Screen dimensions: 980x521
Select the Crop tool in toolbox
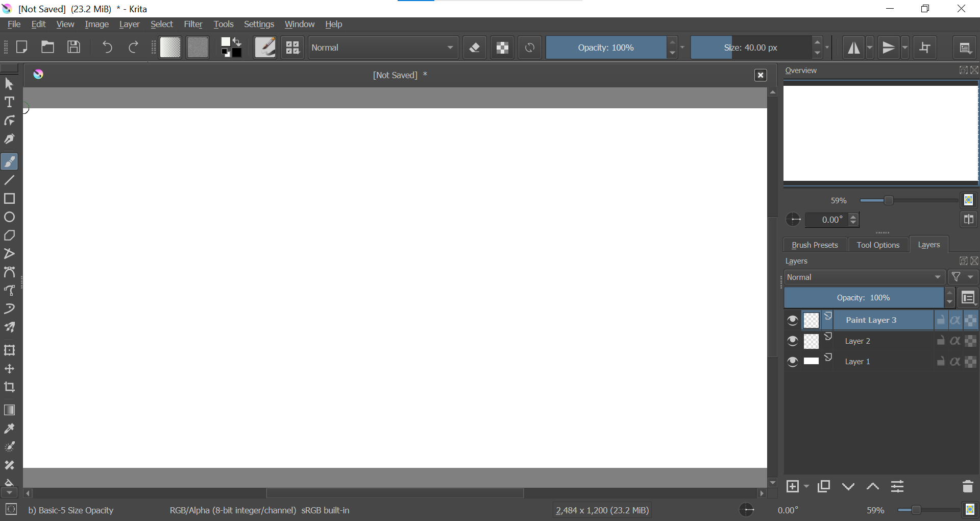[x=9, y=387]
